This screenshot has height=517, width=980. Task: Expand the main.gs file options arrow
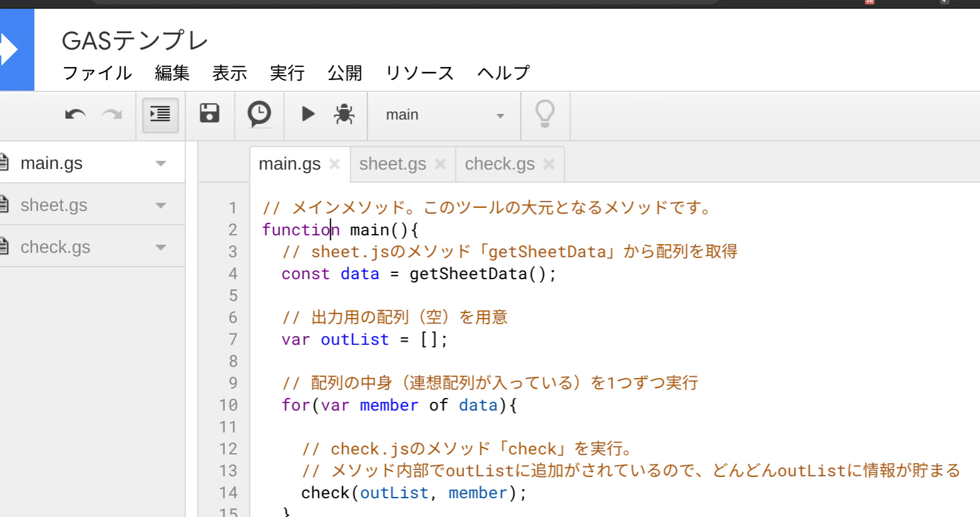(161, 164)
